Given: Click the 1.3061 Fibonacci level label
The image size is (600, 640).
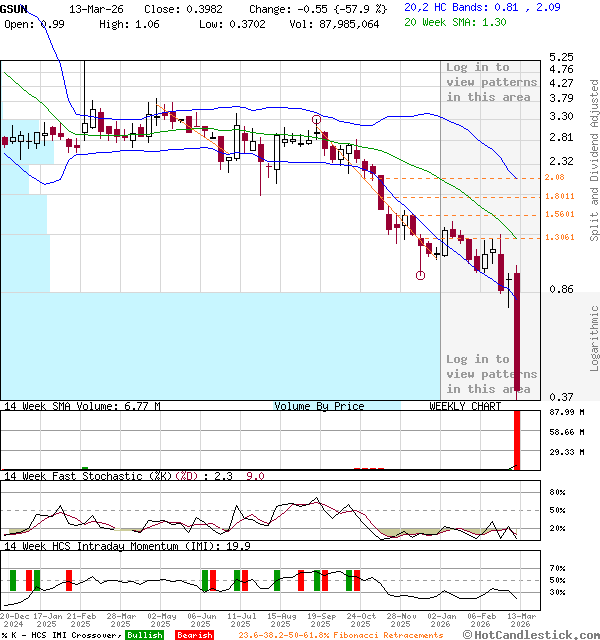Looking at the screenshot, I should tap(560, 237).
